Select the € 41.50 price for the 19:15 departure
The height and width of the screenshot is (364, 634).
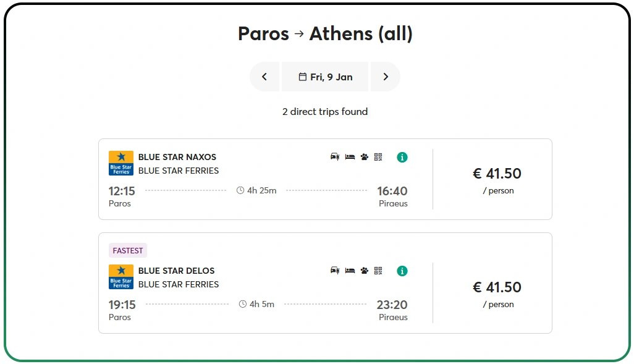click(x=497, y=287)
